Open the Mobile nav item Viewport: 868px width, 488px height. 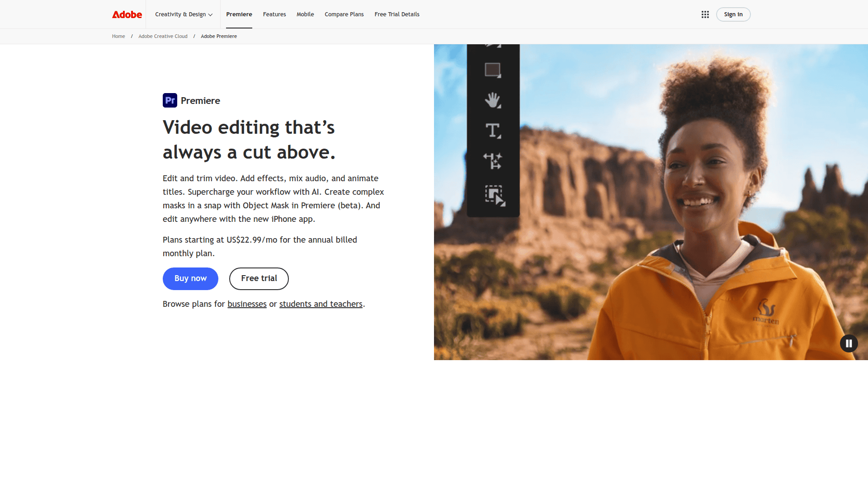click(x=305, y=14)
